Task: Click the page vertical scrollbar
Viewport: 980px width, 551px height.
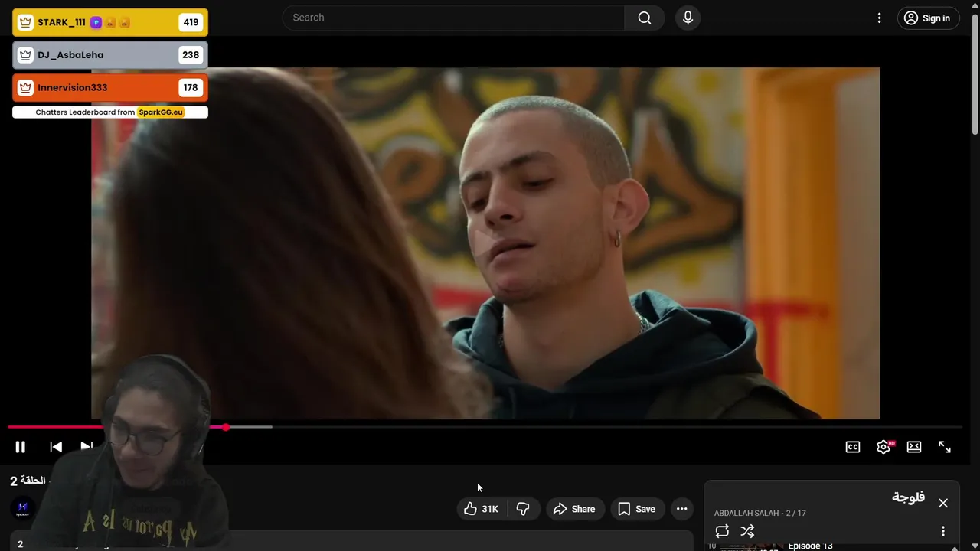Action: click(x=975, y=73)
